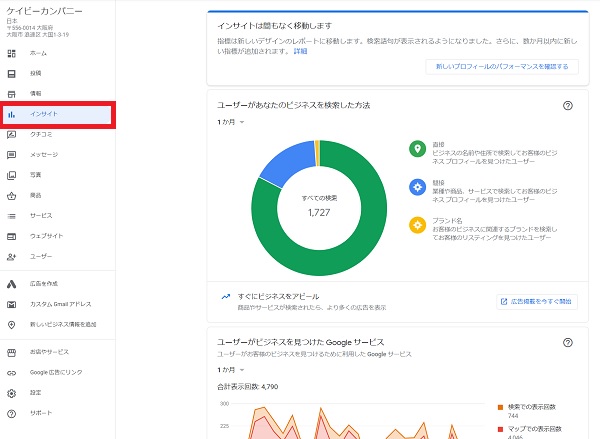
Task: Click the thin yellow brand donut segment
Action: 317,153
